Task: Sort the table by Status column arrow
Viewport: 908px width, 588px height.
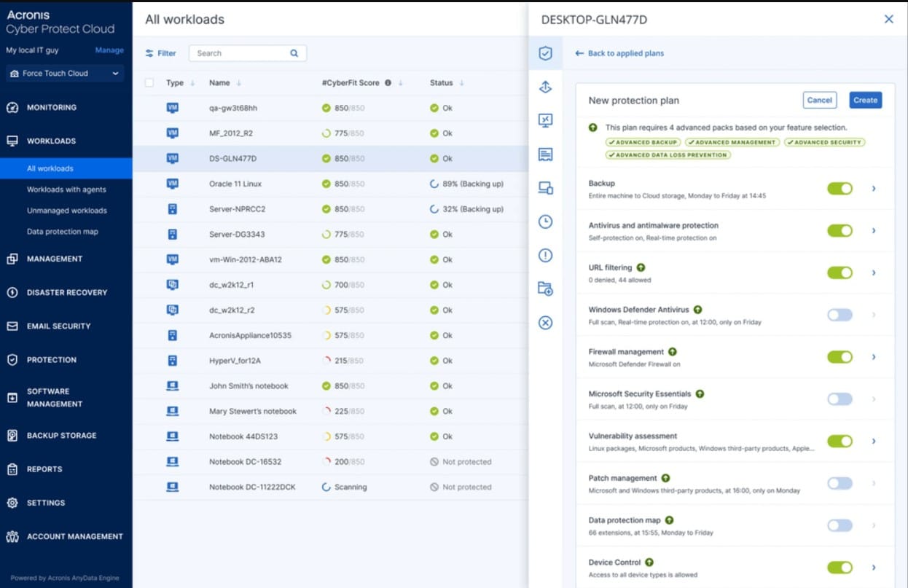Action: [x=462, y=83]
